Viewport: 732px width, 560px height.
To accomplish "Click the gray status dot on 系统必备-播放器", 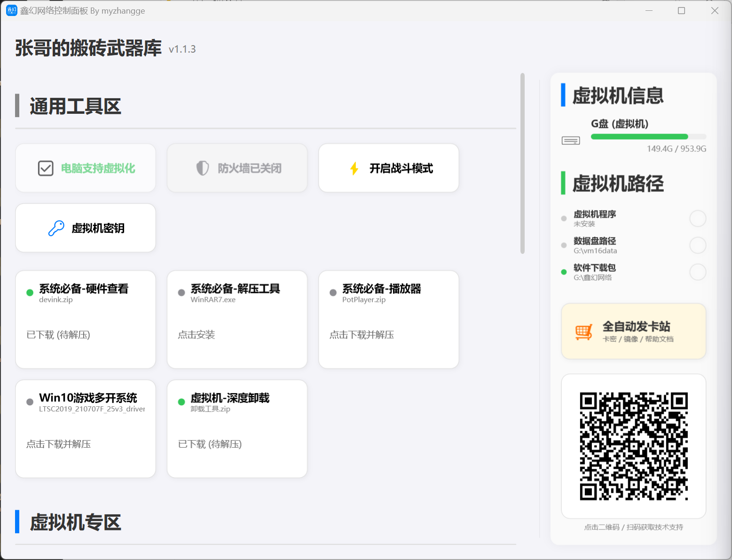I will [x=333, y=292].
